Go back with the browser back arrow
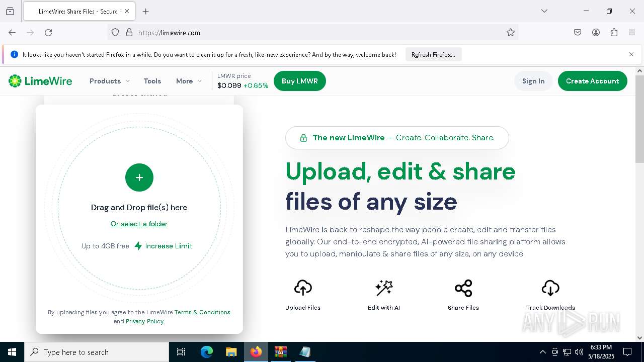The height and width of the screenshot is (362, 644). point(12,33)
